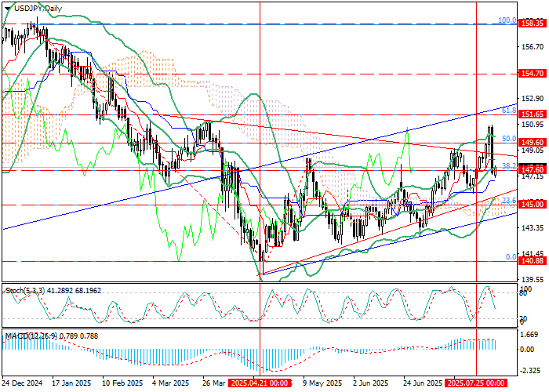Click the MACD scale value 1.669
The height and width of the screenshot is (392, 549).
531,335
